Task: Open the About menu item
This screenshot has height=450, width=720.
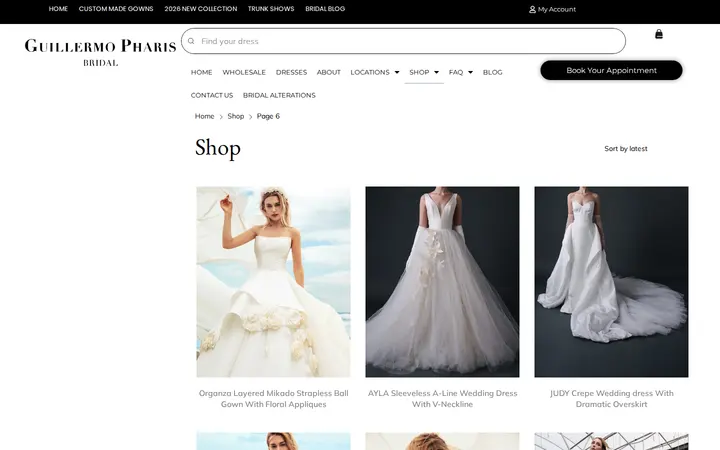Action: coord(328,72)
